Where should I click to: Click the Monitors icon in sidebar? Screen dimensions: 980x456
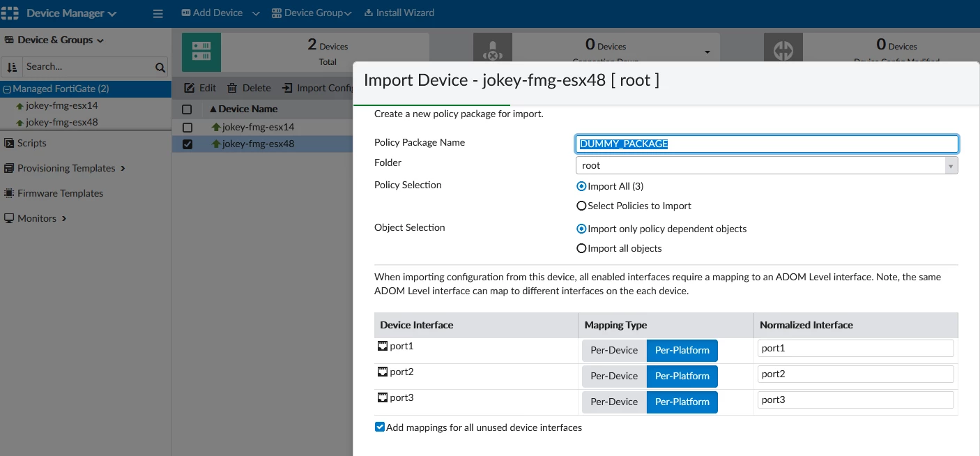[x=10, y=218]
